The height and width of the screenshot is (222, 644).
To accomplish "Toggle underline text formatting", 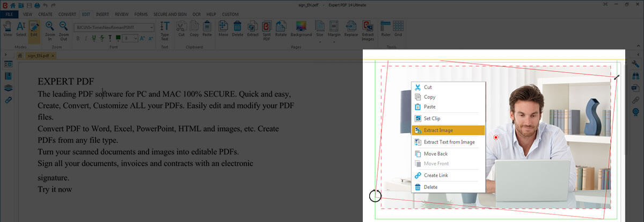I will click(94, 38).
